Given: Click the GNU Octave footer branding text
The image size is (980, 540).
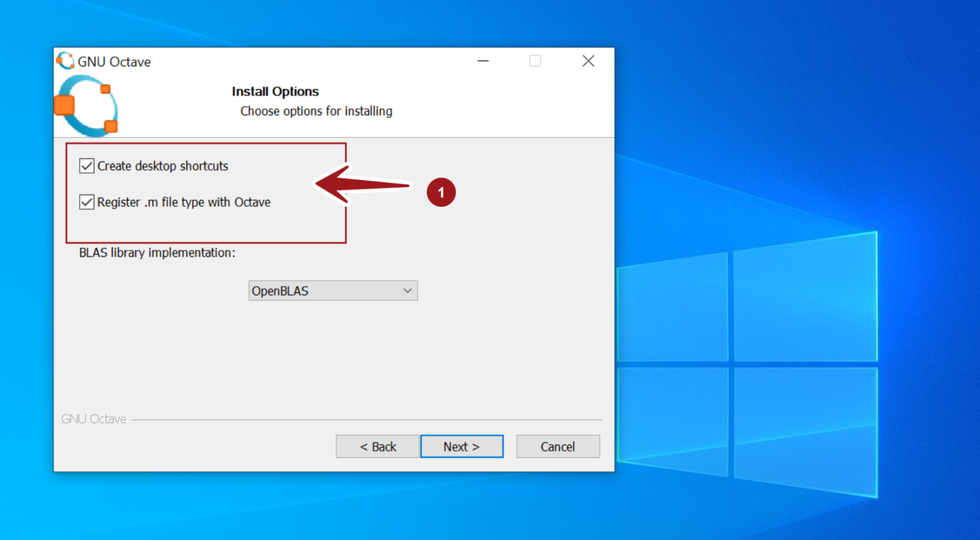Looking at the screenshot, I should click(x=93, y=419).
